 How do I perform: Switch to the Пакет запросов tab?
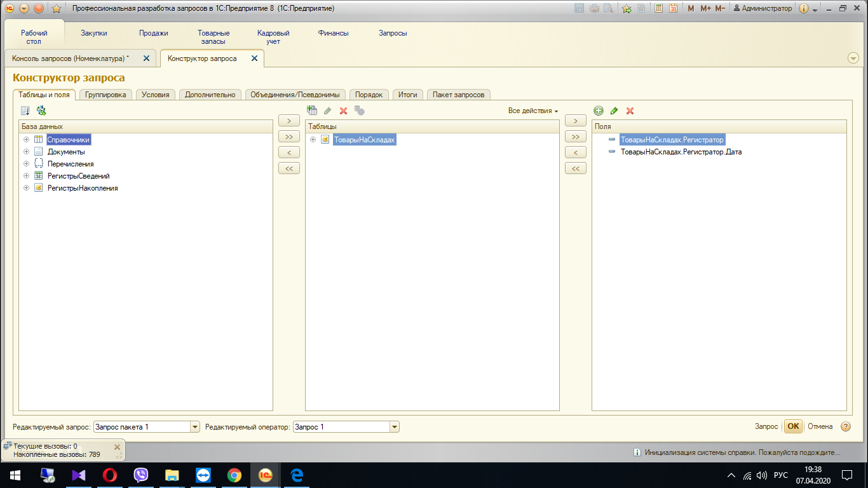tap(459, 95)
